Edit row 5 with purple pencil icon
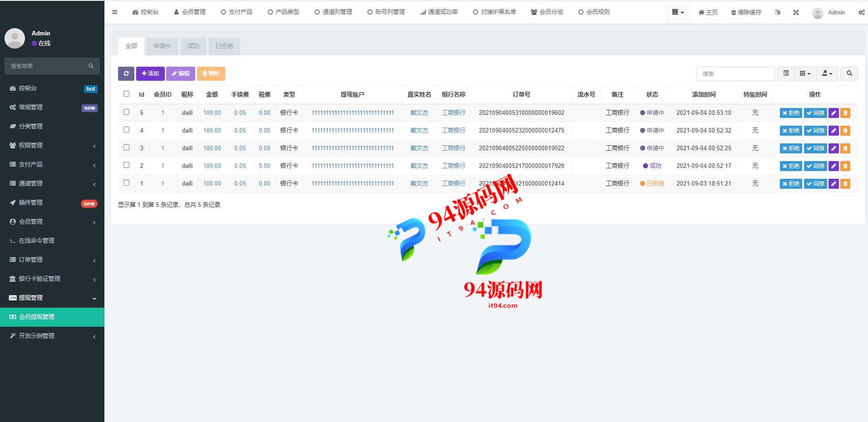 [833, 113]
